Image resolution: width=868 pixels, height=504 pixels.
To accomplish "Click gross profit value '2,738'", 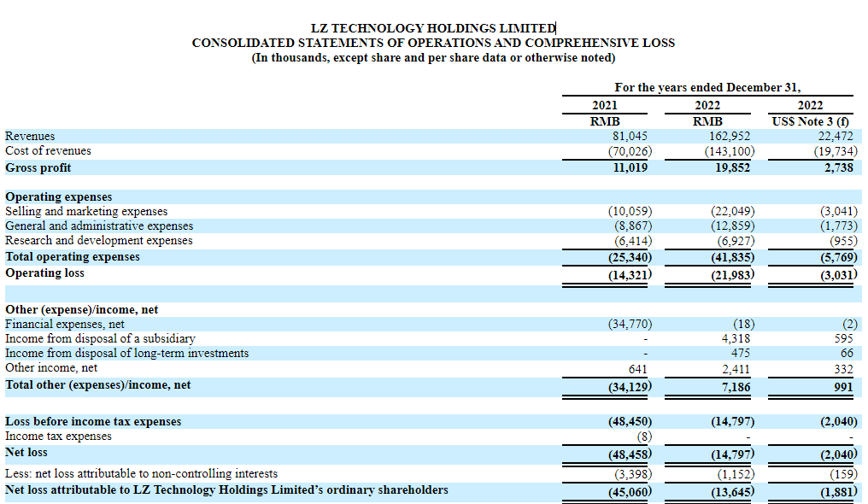I will coord(839,167).
